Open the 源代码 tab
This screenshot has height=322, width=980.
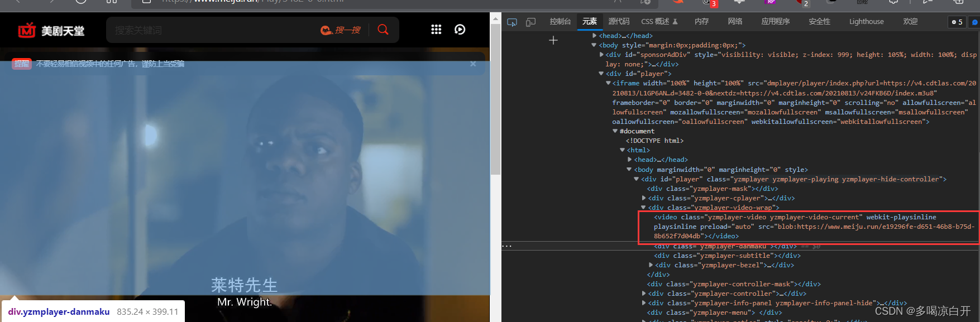click(619, 22)
